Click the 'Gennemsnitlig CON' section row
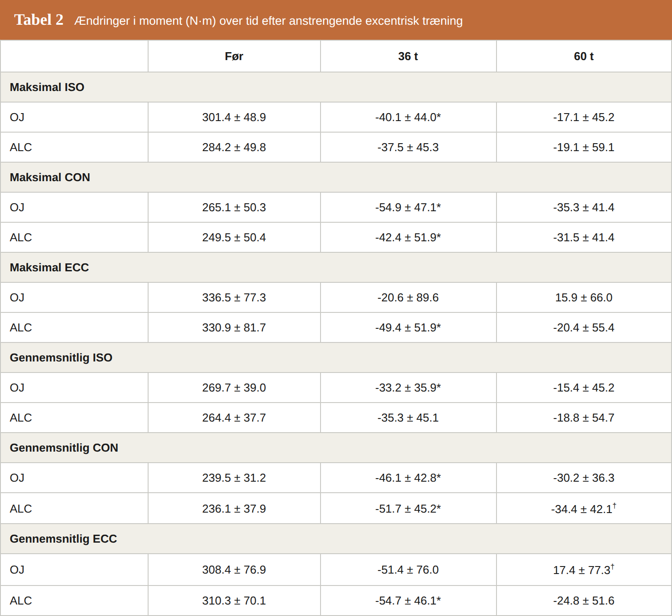The image size is (672, 616). pyautogui.click(x=336, y=448)
